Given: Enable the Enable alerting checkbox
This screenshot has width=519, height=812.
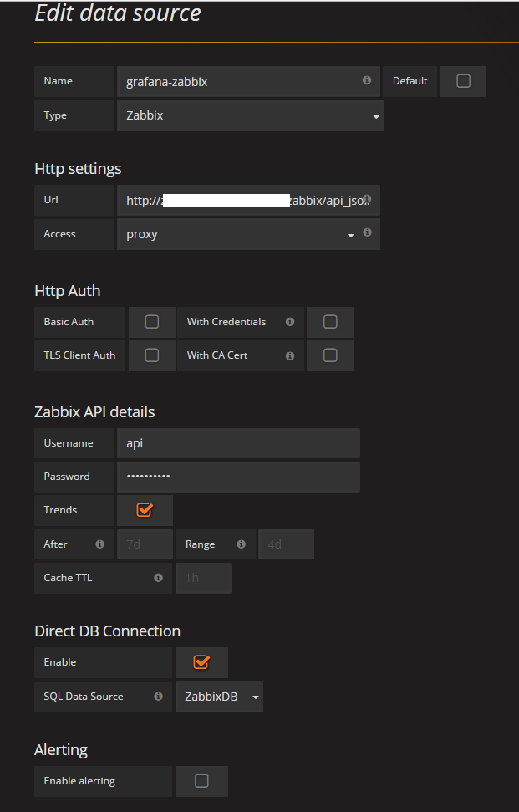Looking at the screenshot, I should pyautogui.click(x=201, y=780).
